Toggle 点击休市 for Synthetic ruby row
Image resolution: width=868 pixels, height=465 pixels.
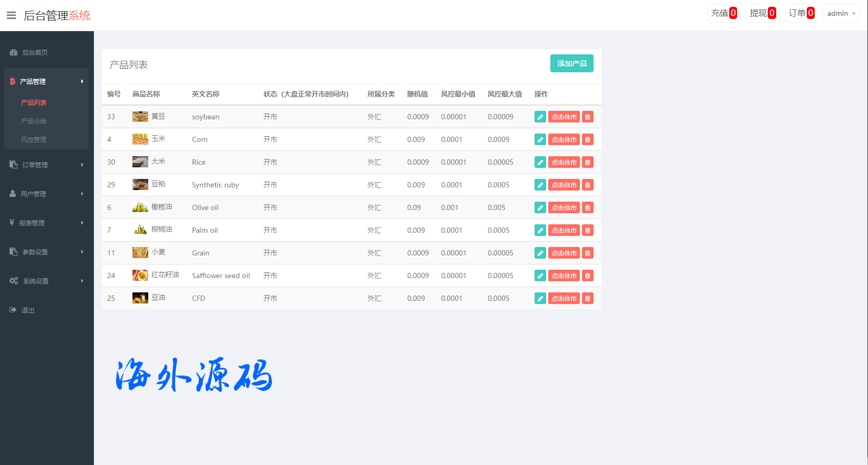(x=564, y=185)
